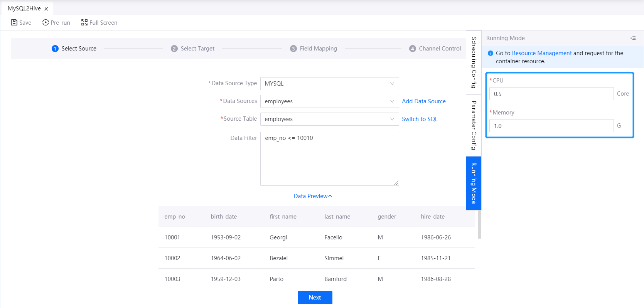Click the last_name column header

(337, 217)
